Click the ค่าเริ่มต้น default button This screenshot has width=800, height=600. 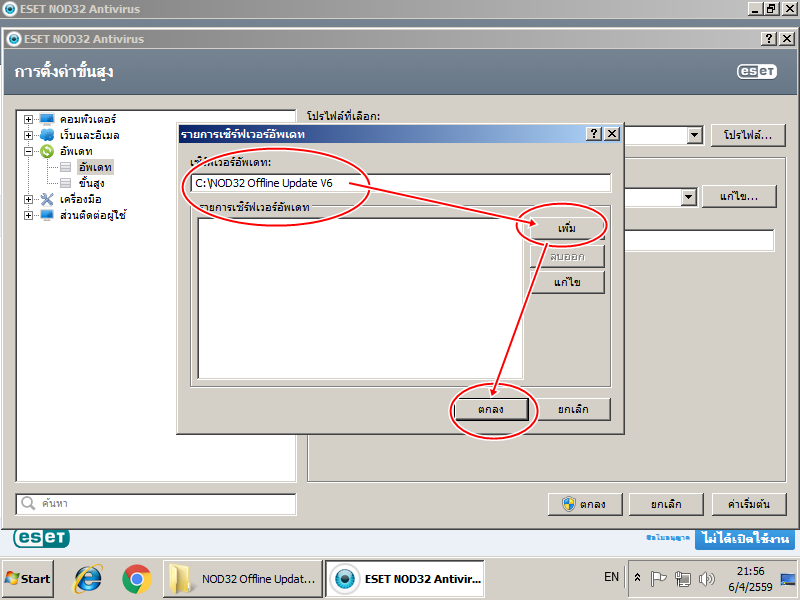748,504
